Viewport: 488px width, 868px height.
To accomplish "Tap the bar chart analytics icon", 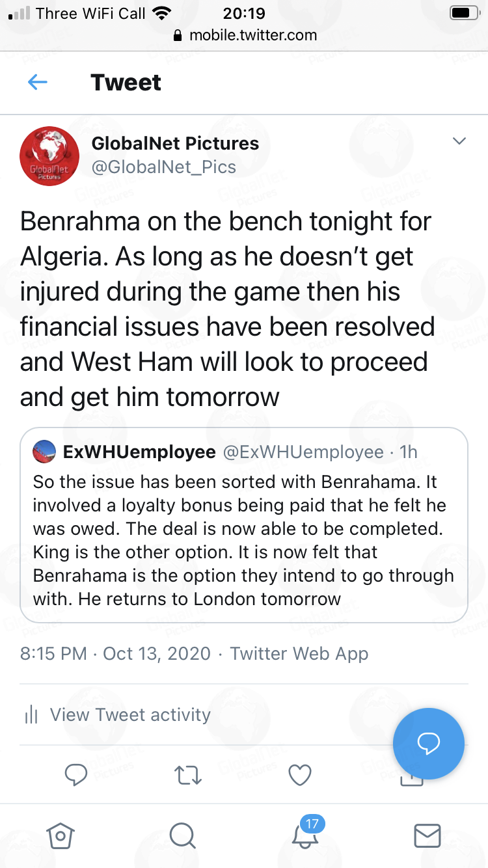I will click(x=31, y=715).
